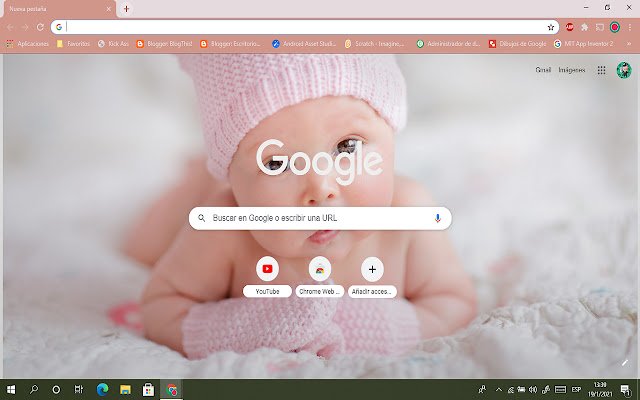Bookmark this page with the star icon
This screenshot has width=640, height=400.
[551, 27]
